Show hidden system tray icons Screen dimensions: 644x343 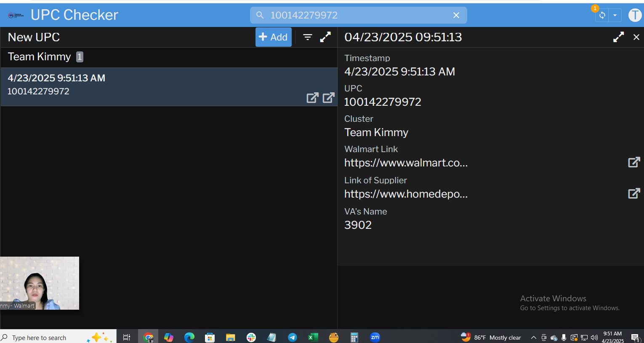(x=533, y=338)
